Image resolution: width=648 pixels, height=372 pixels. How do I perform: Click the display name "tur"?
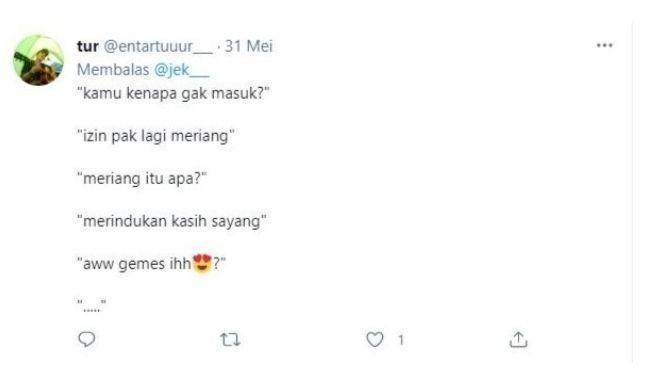pyautogui.click(x=88, y=46)
